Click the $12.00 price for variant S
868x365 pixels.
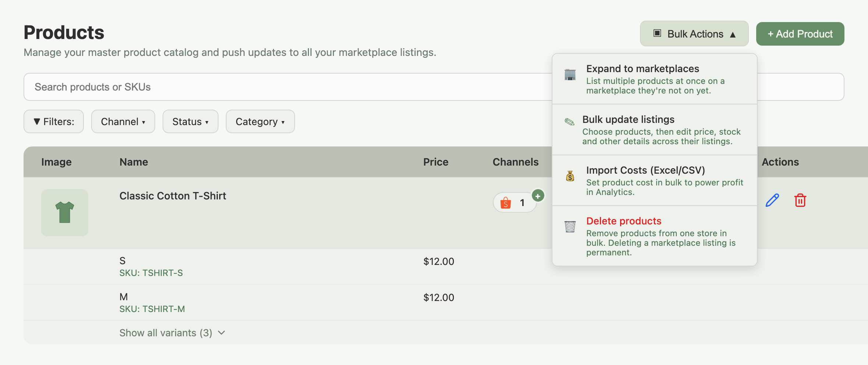point(439,261)
